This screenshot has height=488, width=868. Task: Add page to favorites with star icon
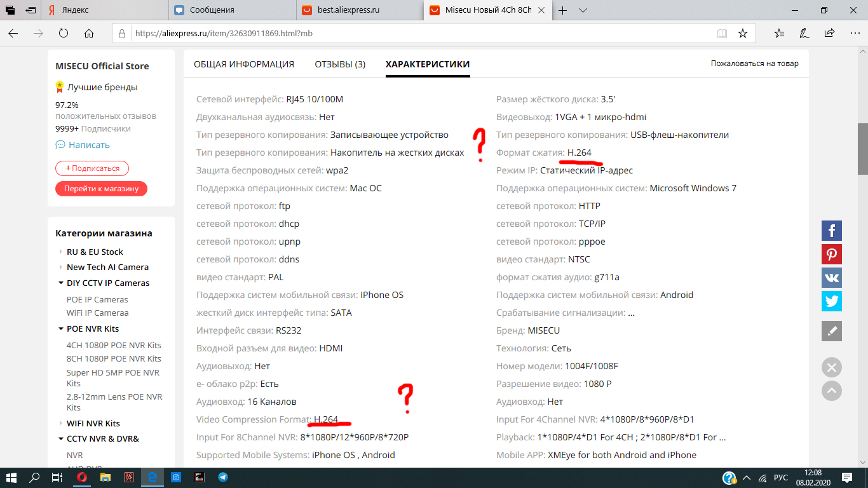pos(743,33)
